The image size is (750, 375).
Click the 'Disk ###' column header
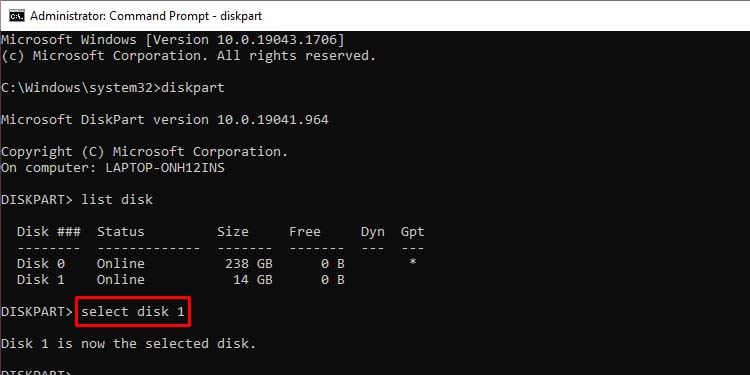[x=49, y=232]
